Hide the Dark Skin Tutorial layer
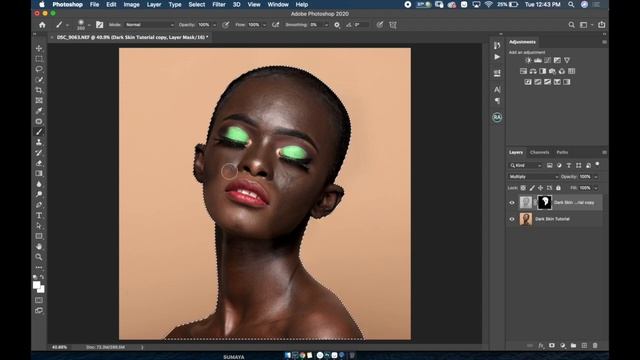 tap(512, 219)
